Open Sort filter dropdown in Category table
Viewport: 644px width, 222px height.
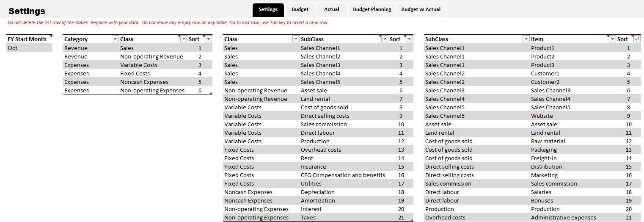tap(208, 39)
